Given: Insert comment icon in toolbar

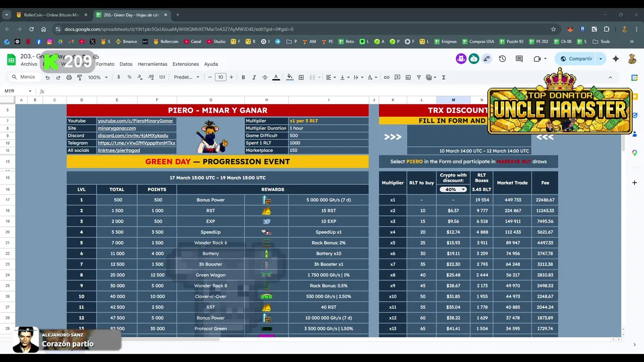Looking at the screenshot, I should click(x=397, y=77).
